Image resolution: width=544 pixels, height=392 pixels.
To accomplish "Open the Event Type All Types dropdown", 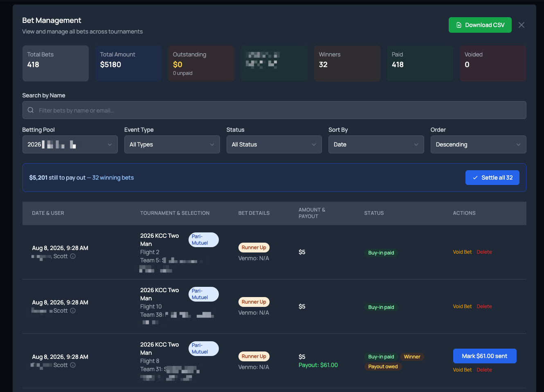I will point(172,144).
